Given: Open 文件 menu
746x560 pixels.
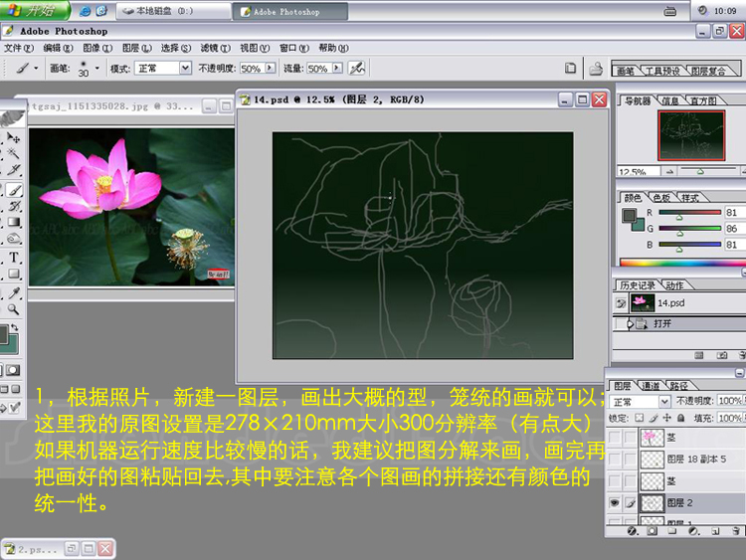Looking at the screenshot, I should pyautogui.click(x=19, y=48).
